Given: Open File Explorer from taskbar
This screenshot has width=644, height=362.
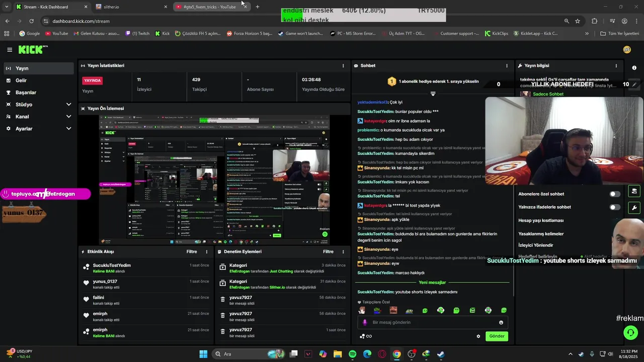Looking at the screenshot, I should [338, 354].
